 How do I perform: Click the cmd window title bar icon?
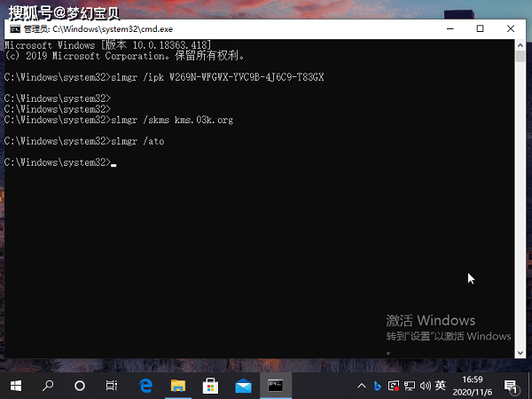[15, 29]
